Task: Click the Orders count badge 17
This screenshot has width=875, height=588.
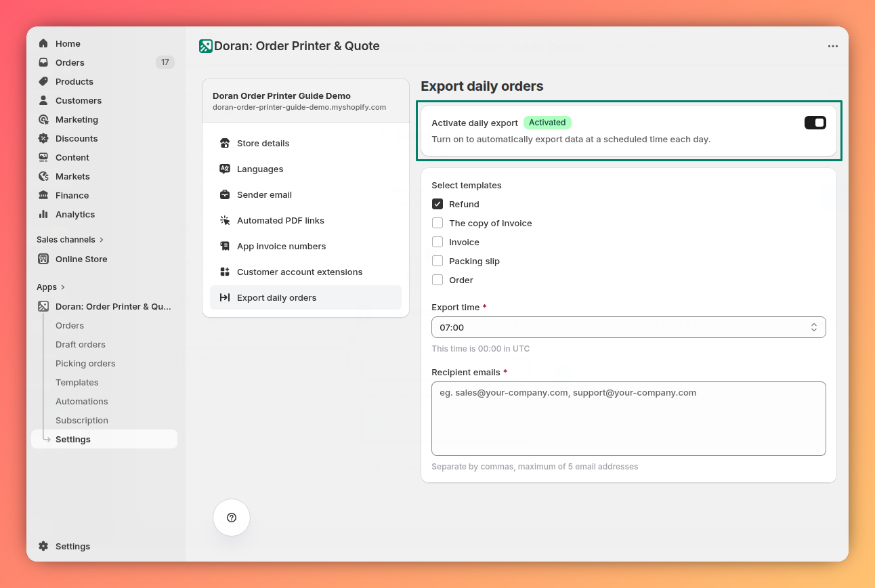Action: tap(165, 62)
